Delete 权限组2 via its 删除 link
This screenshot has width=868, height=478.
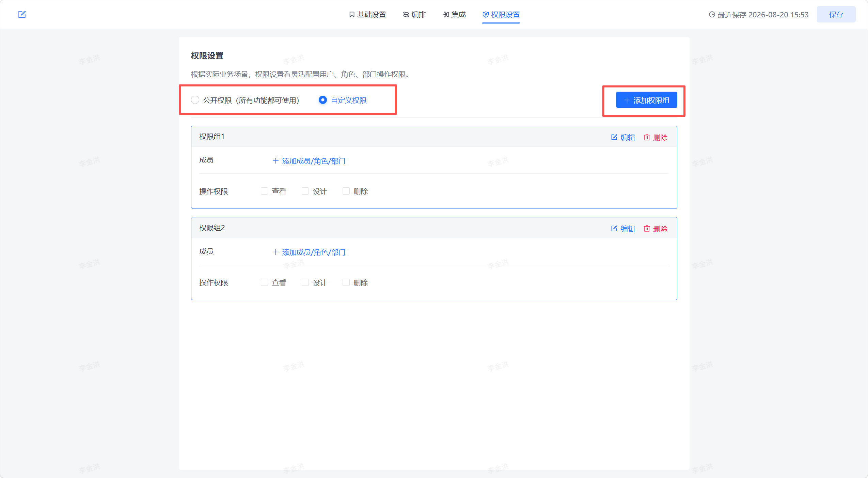point(656,229)
